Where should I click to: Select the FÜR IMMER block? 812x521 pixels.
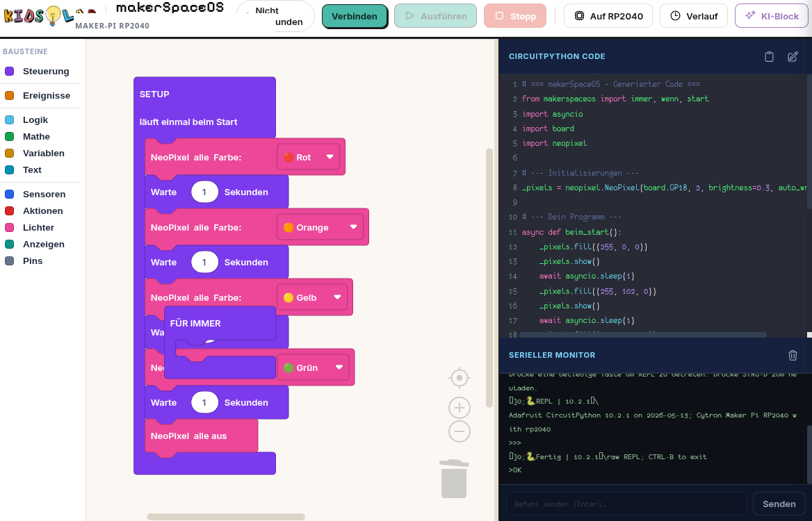[x=220, y=323]
